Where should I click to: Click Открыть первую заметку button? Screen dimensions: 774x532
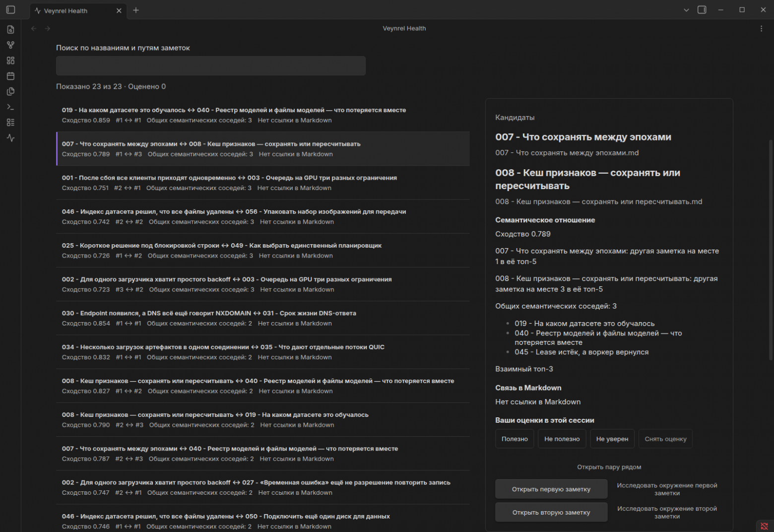tap(551, 489)
